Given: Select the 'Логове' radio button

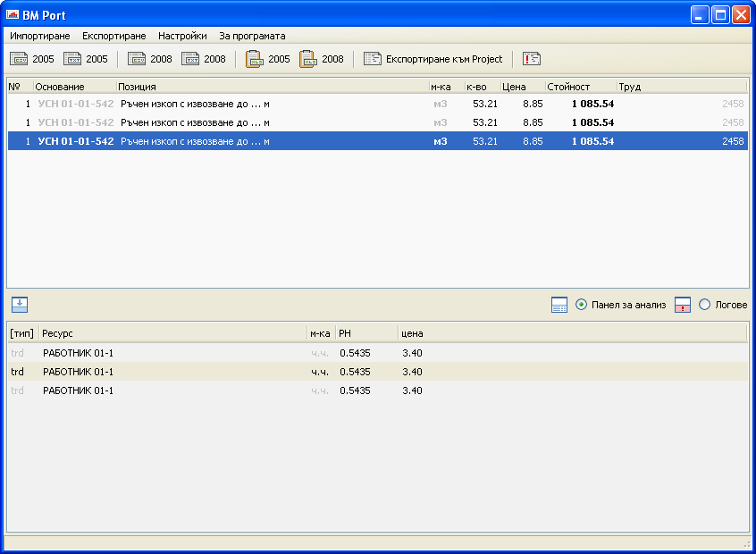Looking at the screenshot, I should pos(705,305).
